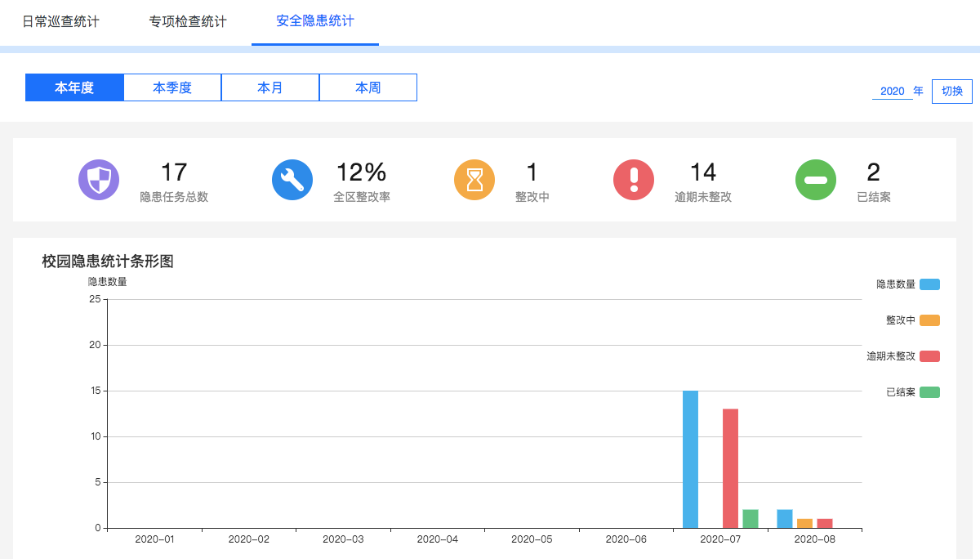Switch to 本周 time range

click(x=368, y=87)
